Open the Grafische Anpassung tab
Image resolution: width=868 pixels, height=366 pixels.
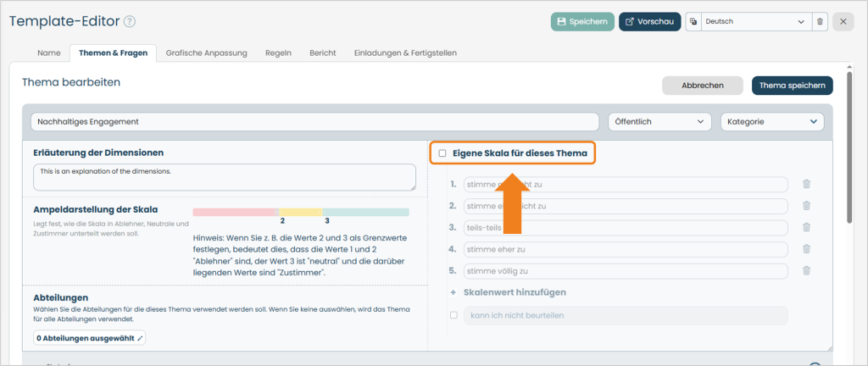[x=207, y=53]
